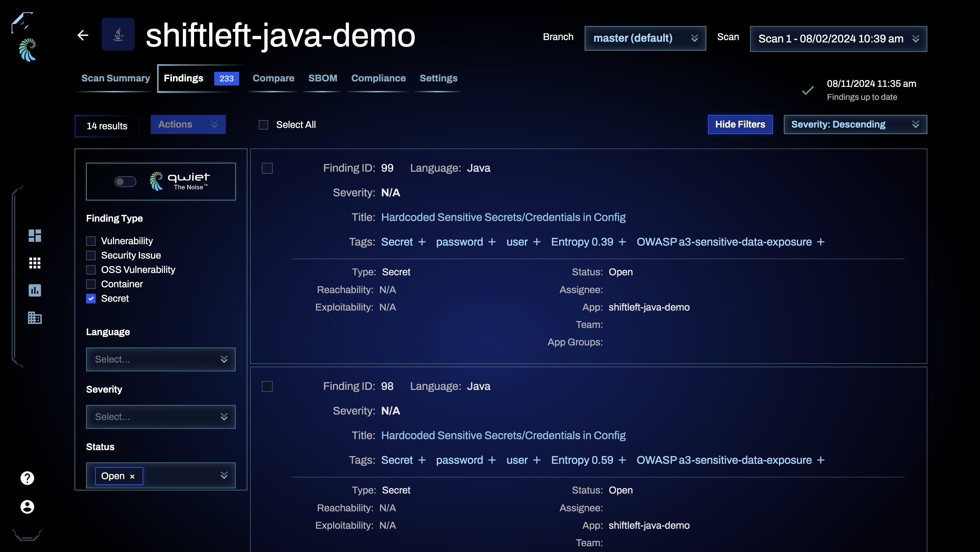Image resolution: width=980 pixels, height=552 pixels.
Task: Enable the Container finding type filter
Action: coord(91,284)
